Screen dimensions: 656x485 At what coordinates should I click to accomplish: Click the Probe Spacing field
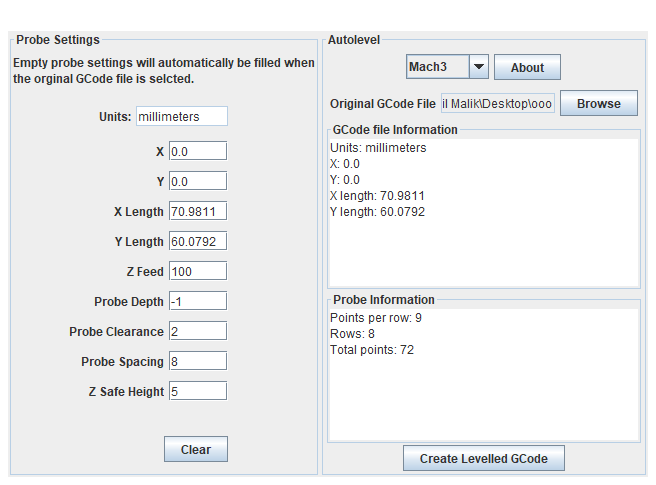(198, 361)
